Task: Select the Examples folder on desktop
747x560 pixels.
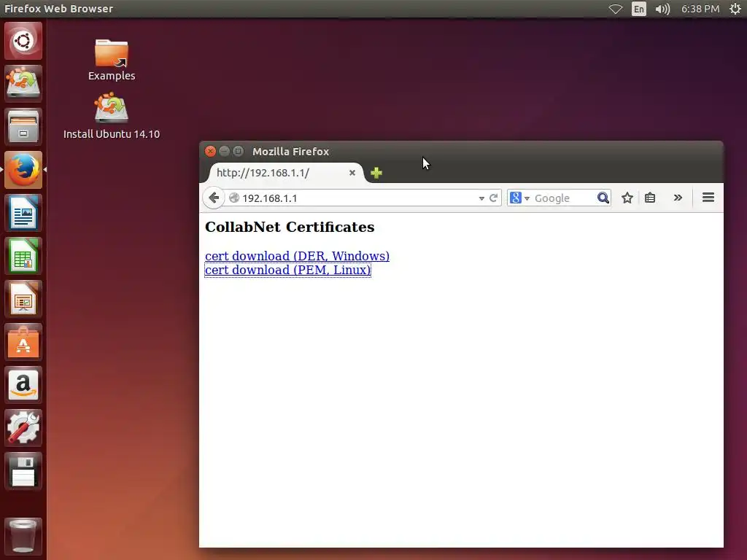Action: 112,60
